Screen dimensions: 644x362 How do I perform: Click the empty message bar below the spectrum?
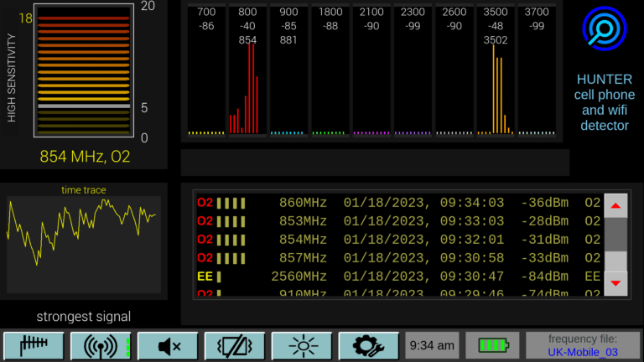pyautogui.click(x=375, y=163)
